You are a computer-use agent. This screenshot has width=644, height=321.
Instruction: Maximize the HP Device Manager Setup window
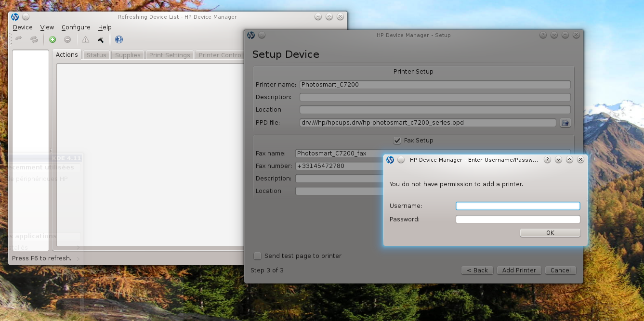tap(565, 35)
